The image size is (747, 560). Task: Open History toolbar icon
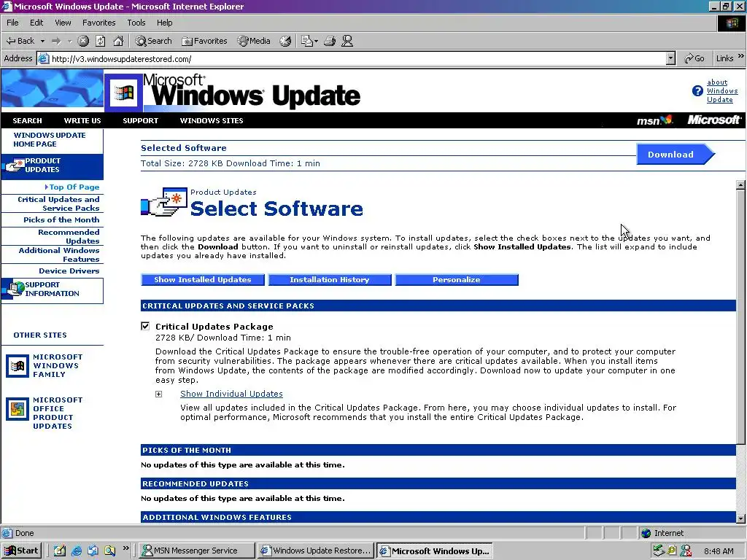[285, 41]
